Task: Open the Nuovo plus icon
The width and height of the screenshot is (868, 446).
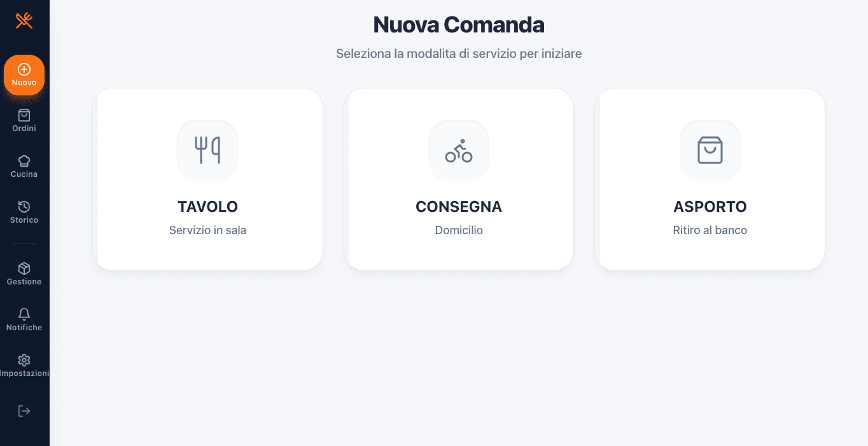Action: click(x=24, y=69)
